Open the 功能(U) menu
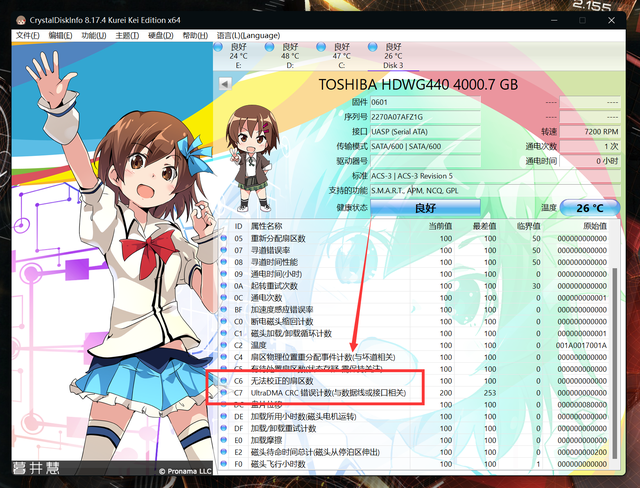Image resolution: width=640 pixels, height=488 pixels. point(93,35)
